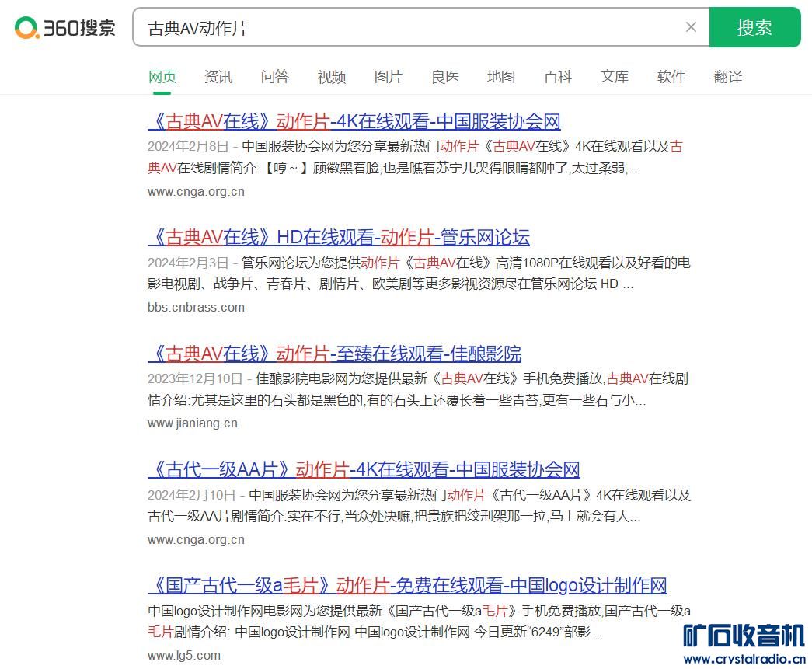812x669 pixels.
Task: Click the snippet starting 管乐网论坛为您提供
Action: coord(419,274)
